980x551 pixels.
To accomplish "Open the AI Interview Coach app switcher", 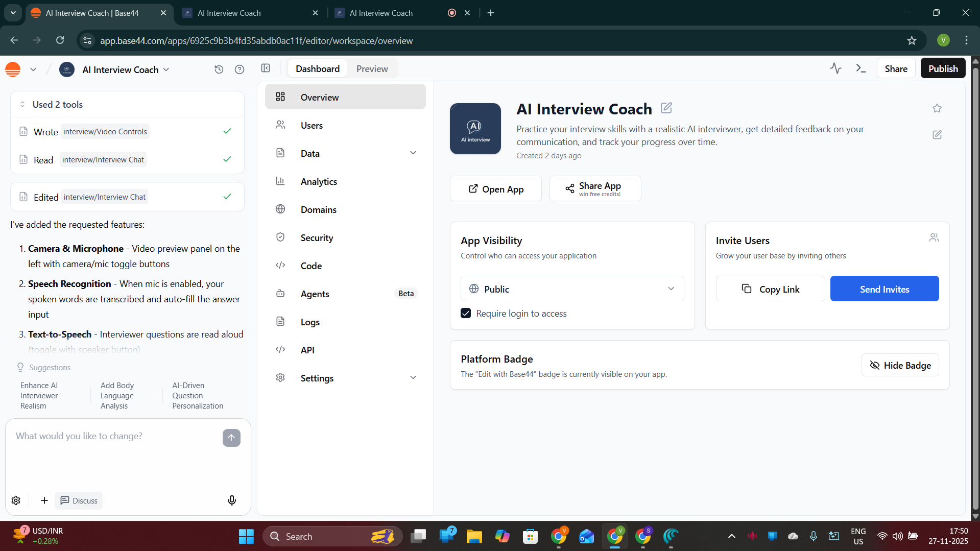I will [x=126, y=70].
